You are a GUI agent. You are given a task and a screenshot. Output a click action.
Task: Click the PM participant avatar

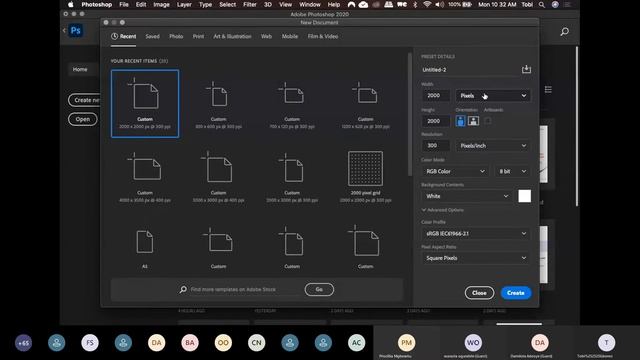coord(406,342)
